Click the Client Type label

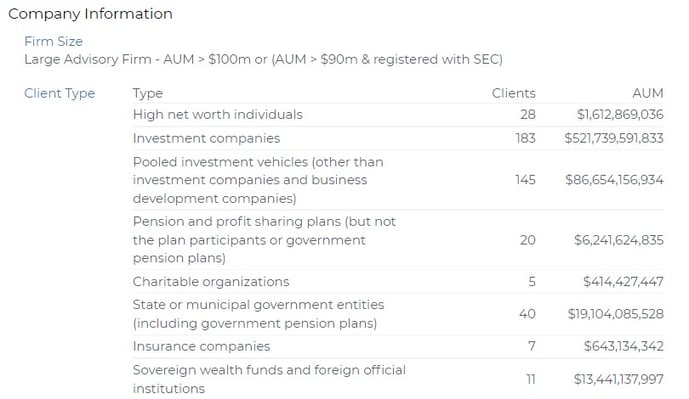59,93
